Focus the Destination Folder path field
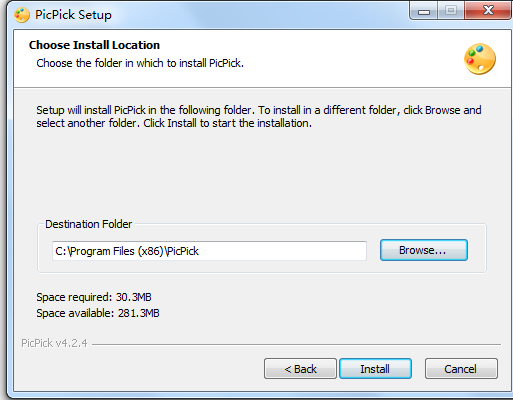The image size is (513, 400). pos(209,251)
